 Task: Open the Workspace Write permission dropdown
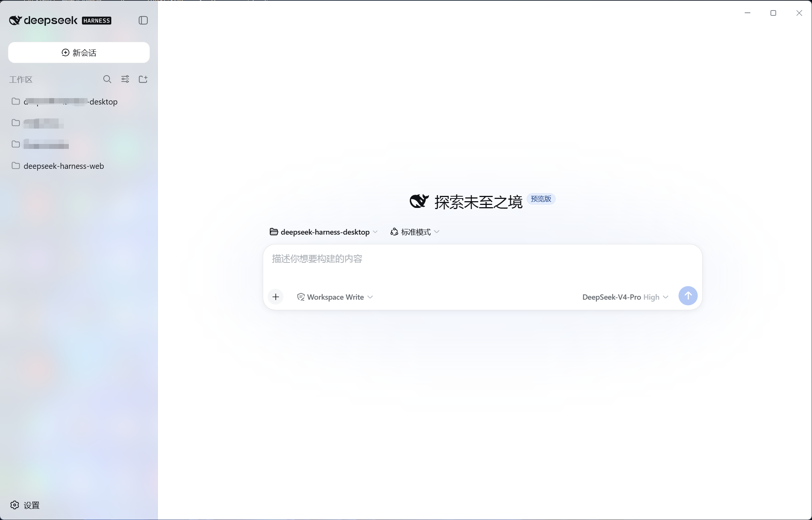tap(335, 297)
